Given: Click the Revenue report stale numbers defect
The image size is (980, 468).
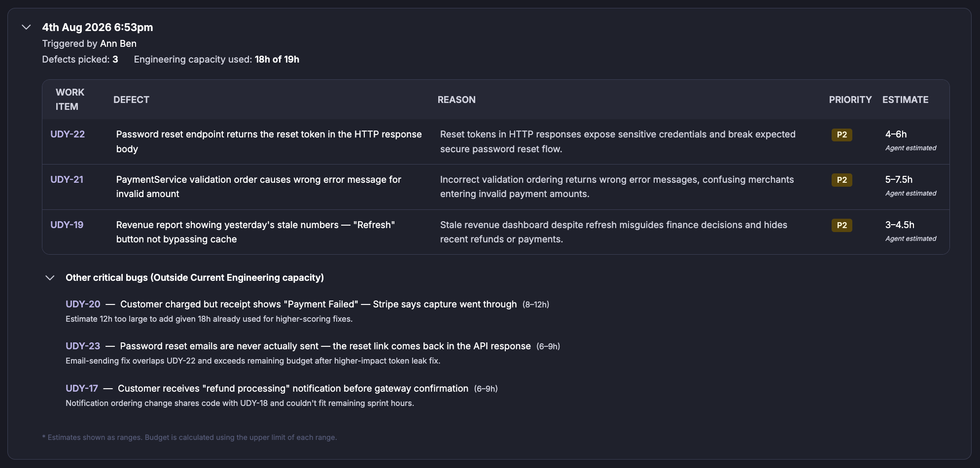Looking at the screenshot, I should click(255, 232).
